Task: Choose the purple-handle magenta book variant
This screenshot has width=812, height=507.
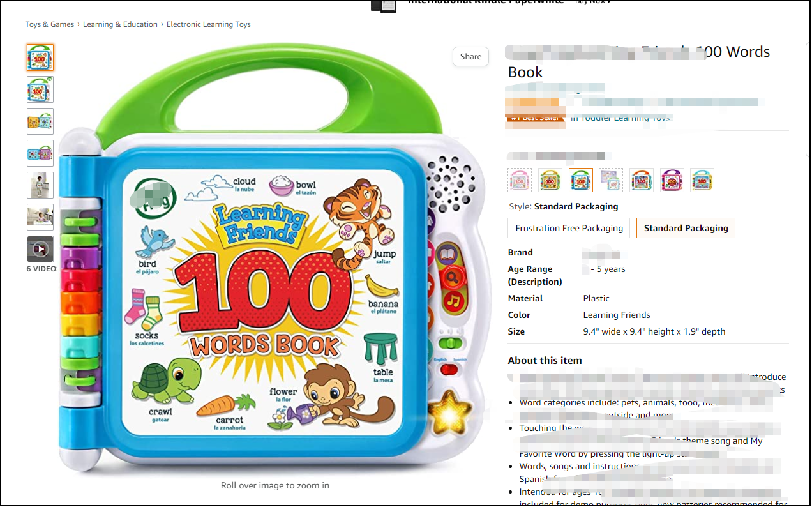Action: click(672, 180)
